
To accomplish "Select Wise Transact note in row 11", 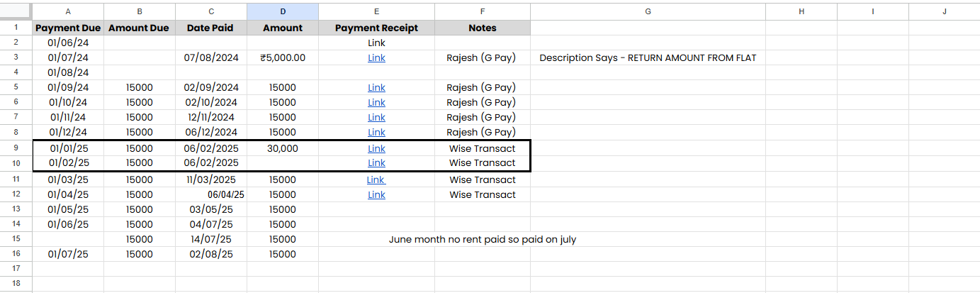I will tap(483, 179).
